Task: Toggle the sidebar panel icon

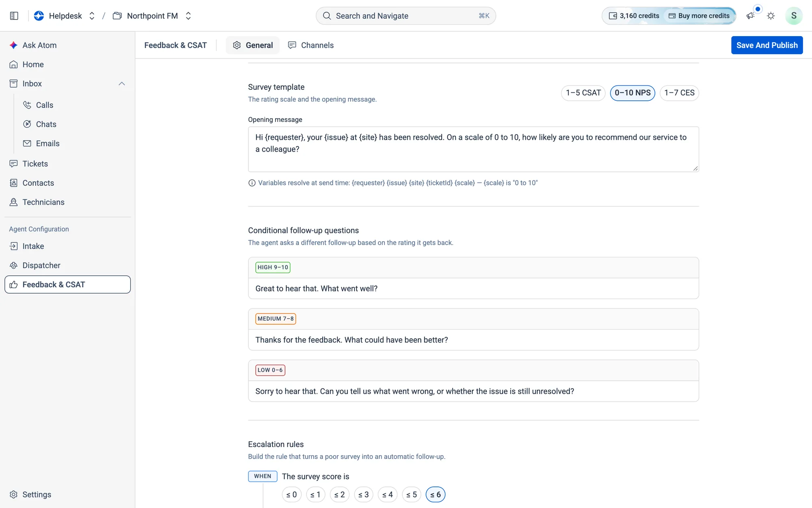Action: click(x=14, y=16)
